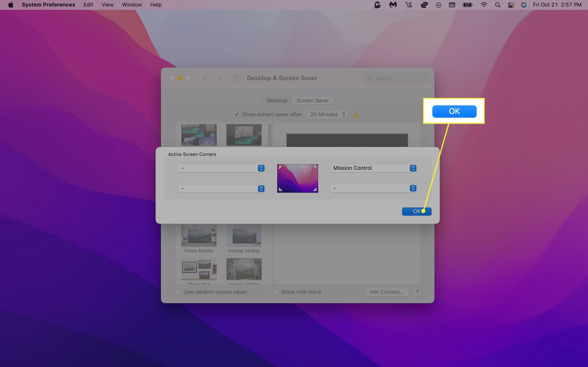
Task: Open the Help menu
Action: 156,5
